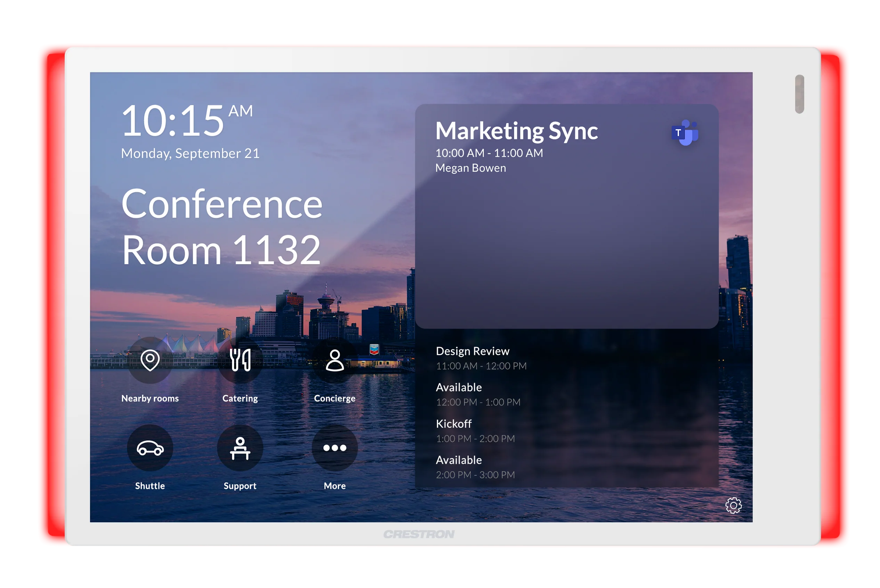Open the Marketing Sync meeting card

[x=566, y=217]
